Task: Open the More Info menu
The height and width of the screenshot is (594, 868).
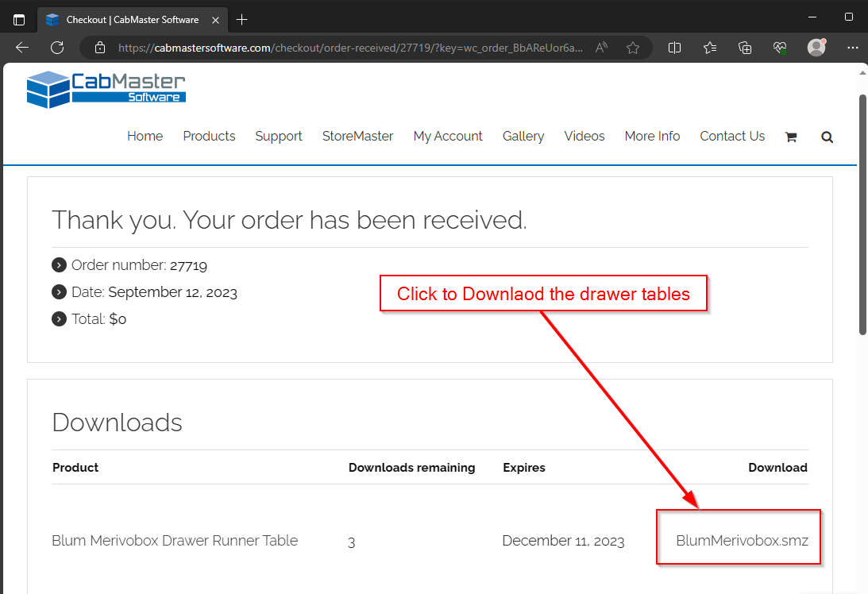Action: [x=652, y=136]
